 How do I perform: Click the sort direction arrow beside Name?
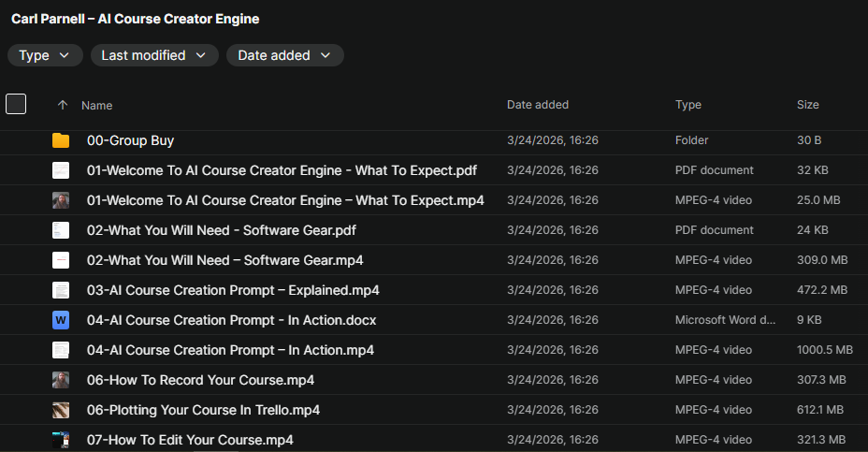coord(63,105)
